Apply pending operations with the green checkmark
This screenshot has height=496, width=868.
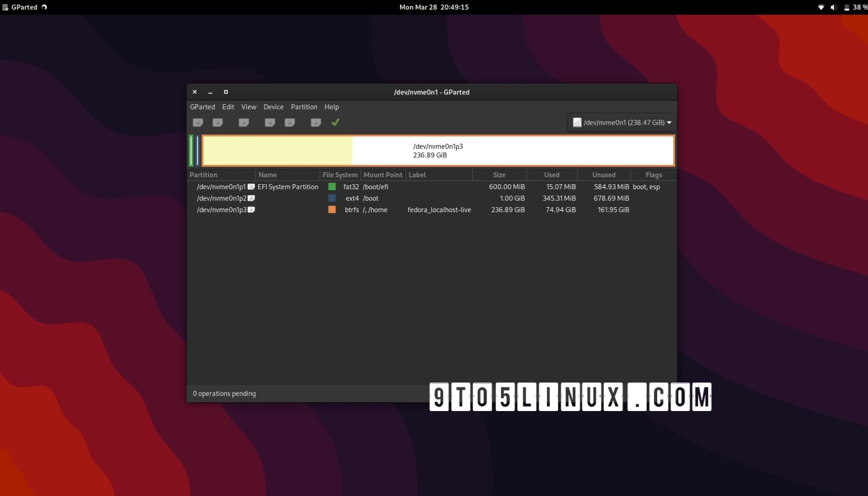335,122
